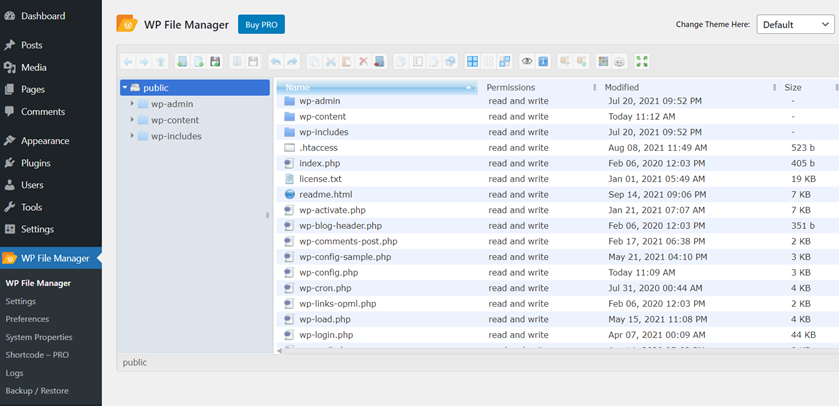The height and width of the screenshot is (406, 839).
Task: Click the horizontal scrollbar left arrow
Action: (x=279, y=350)
